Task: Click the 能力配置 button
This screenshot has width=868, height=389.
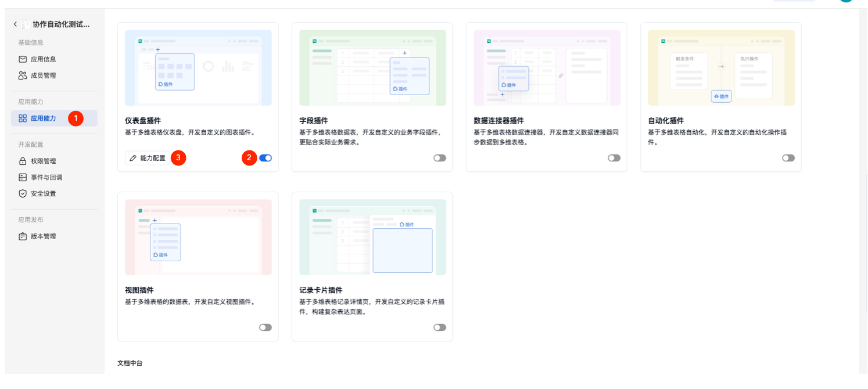Action: 148,158
